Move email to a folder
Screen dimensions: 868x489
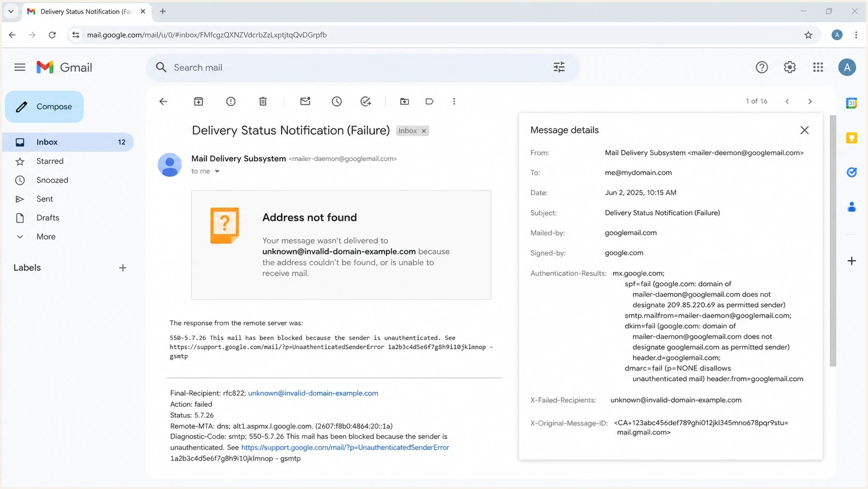[404, 101]
